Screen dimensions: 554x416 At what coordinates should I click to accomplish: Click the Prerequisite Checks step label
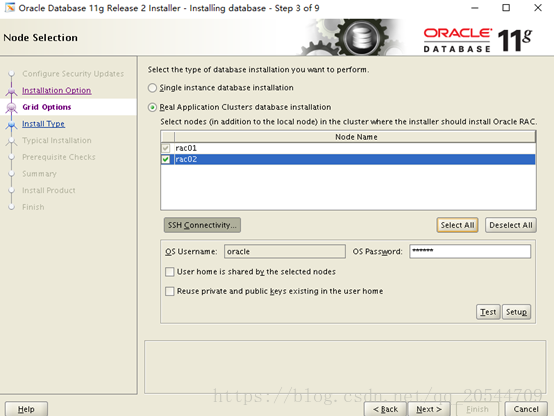coord(59,157)
